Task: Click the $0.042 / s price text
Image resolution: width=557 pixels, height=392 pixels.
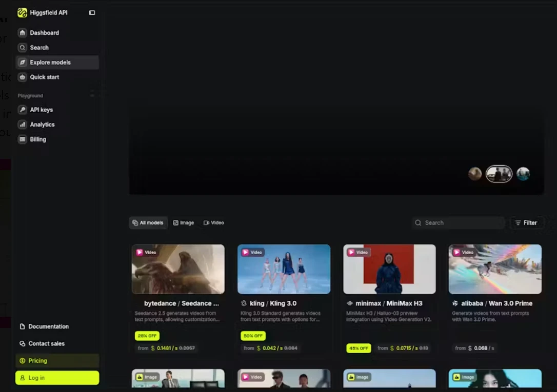Action: coord(270,348)
